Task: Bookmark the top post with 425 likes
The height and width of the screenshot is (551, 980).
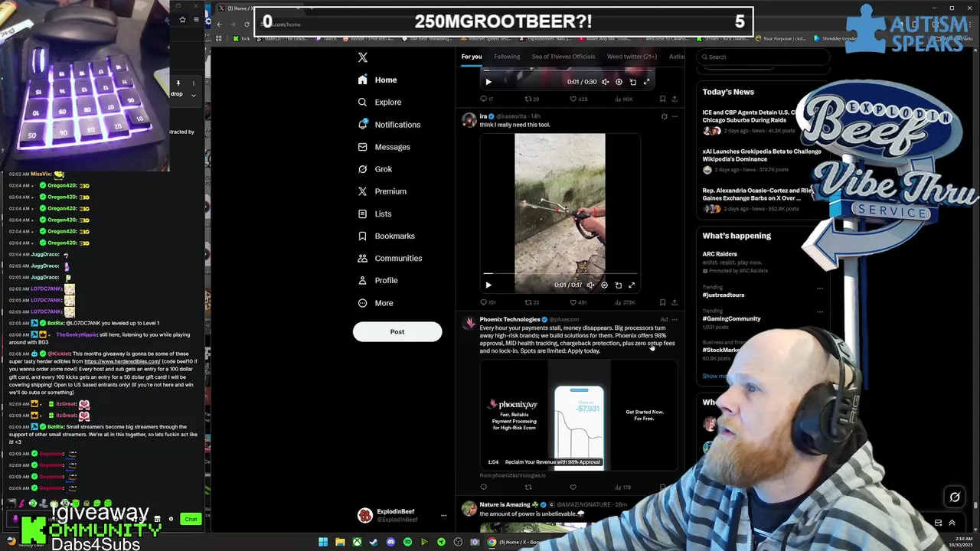Action: (x=662, y=99)
